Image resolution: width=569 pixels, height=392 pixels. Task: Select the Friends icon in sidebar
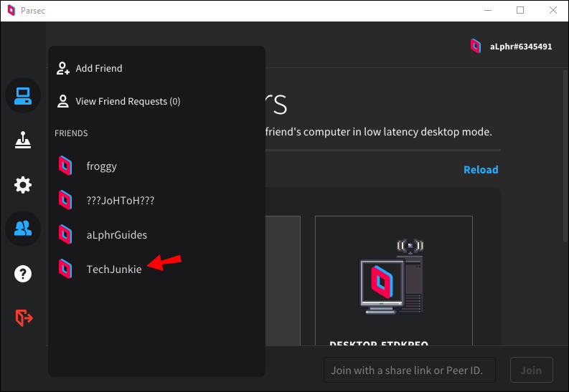tap(23, 229)
